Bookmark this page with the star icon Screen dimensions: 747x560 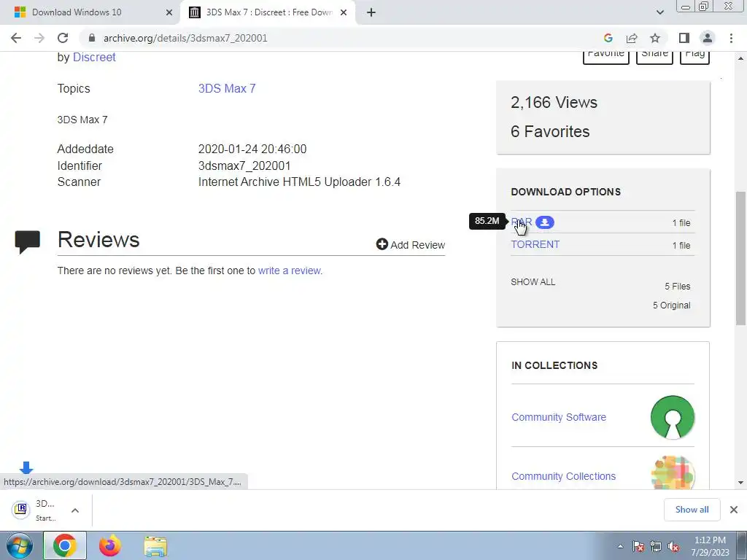(x=655, y=38)
